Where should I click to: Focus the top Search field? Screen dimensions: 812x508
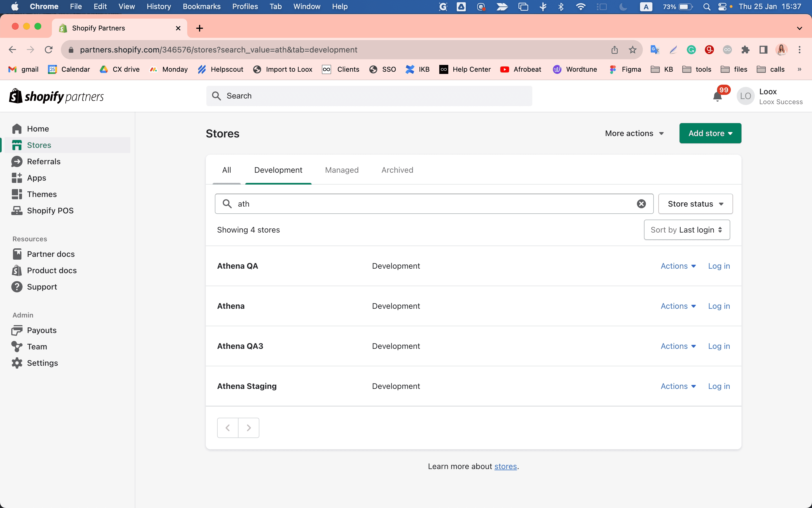[x=369, y=96]
